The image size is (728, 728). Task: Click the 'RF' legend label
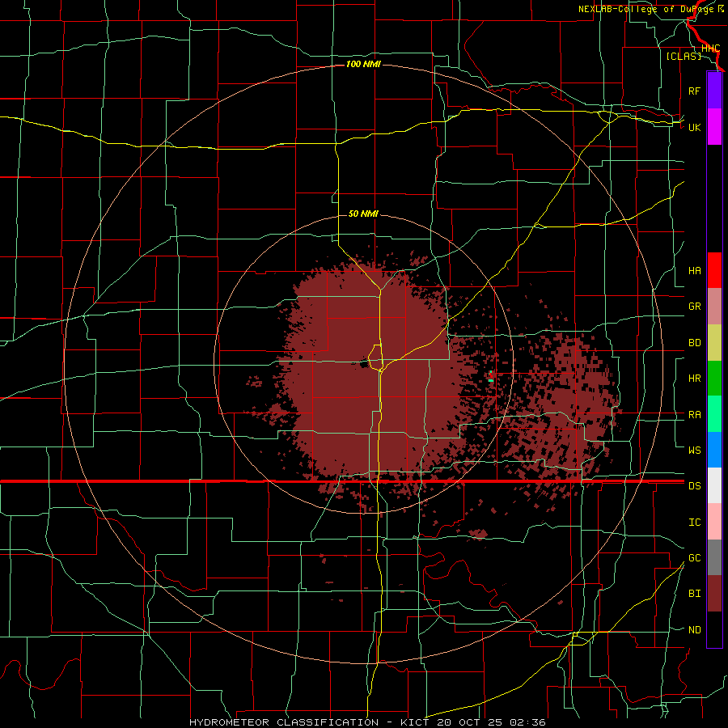[694, 91]
